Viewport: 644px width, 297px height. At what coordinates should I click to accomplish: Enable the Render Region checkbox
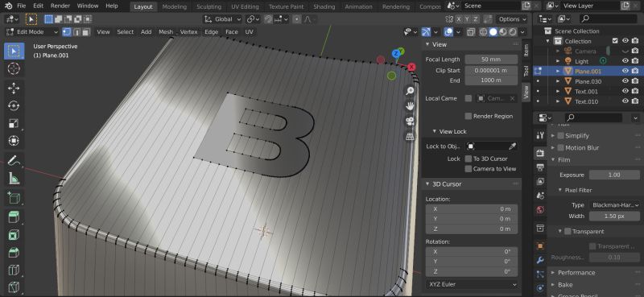[469, 116]
